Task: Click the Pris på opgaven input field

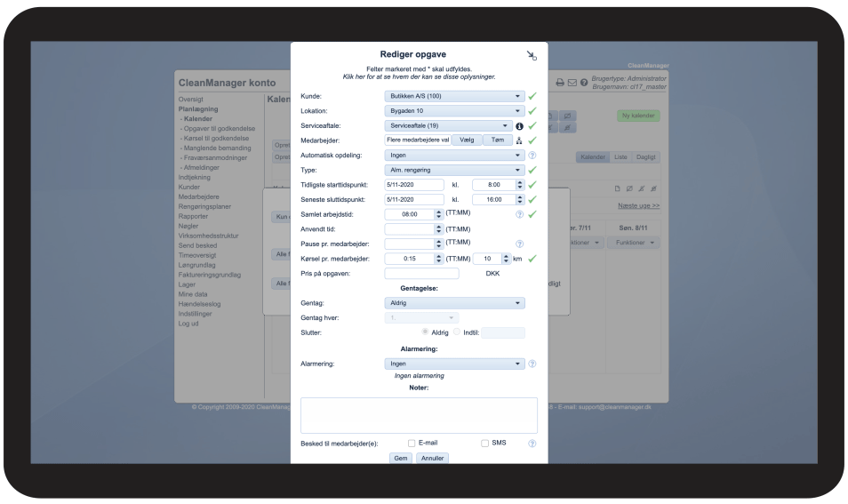Action: click(422, 274)
